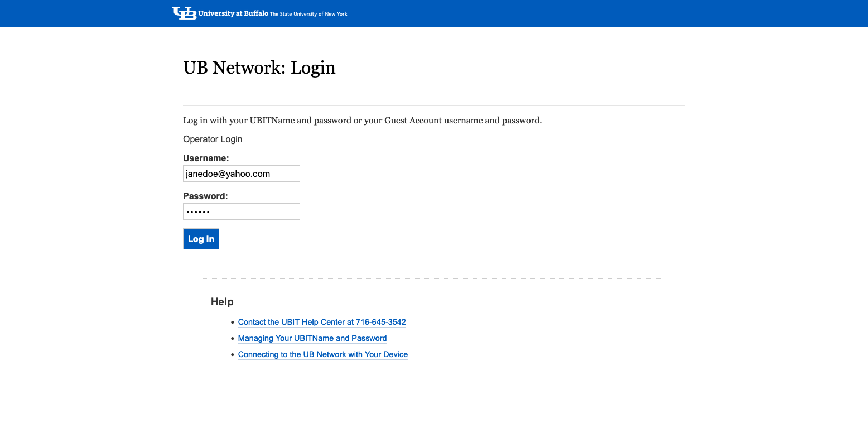
Task: Select the University at Buffalo header banner
Action: click(x=259, y=13)
